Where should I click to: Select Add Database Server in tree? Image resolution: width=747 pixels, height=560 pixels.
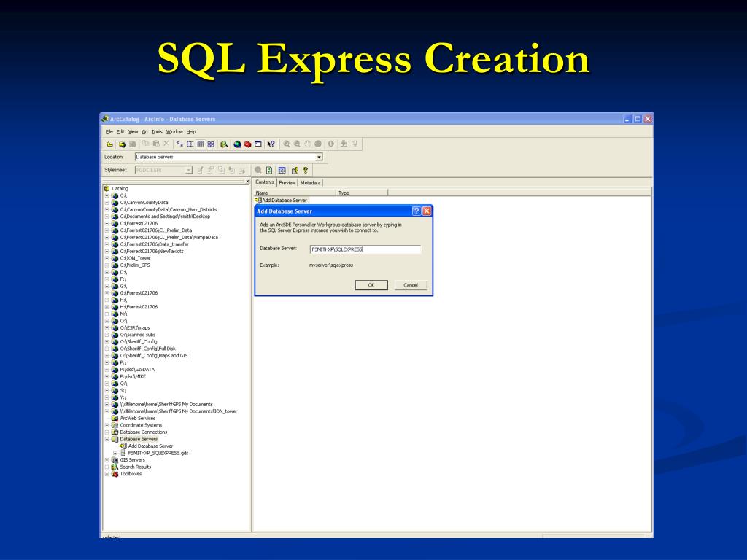(x=150, y=446)
